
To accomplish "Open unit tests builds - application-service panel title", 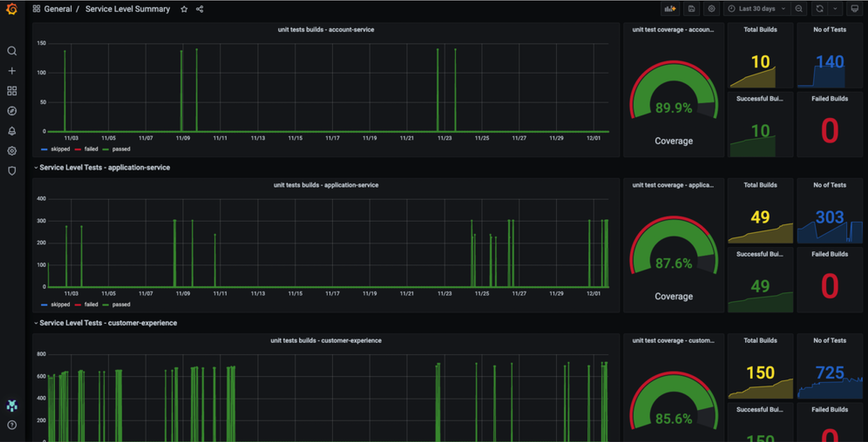I will pos(326,185).
